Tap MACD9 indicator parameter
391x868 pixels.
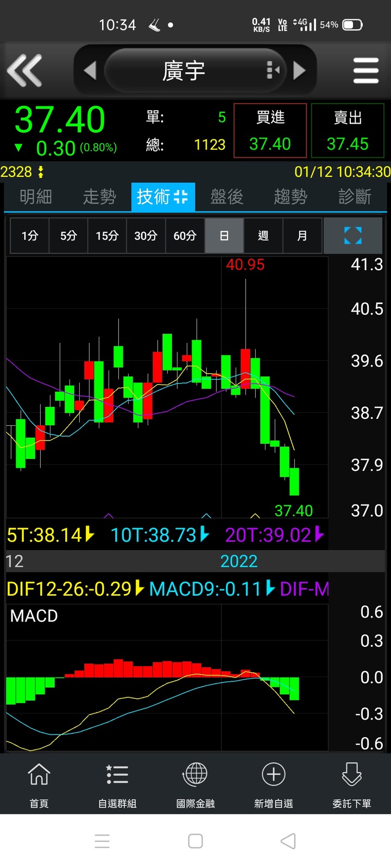[x=212, y=589]
